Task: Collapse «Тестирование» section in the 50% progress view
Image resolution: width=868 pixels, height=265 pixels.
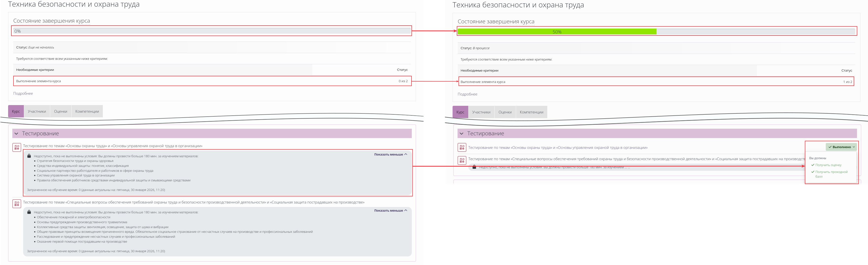Action: [461, 134]
